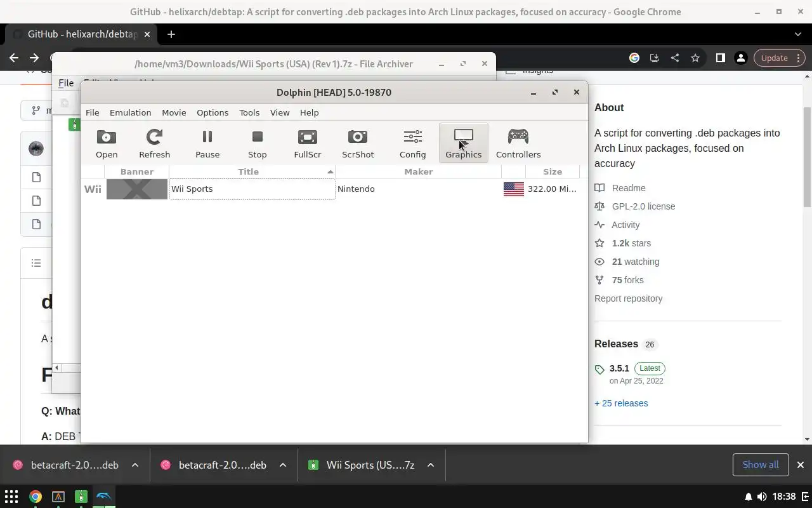The width and height of the screenshot is (812, 508).
Task: Click the volume icon in system tray
Action: point(762,497)
